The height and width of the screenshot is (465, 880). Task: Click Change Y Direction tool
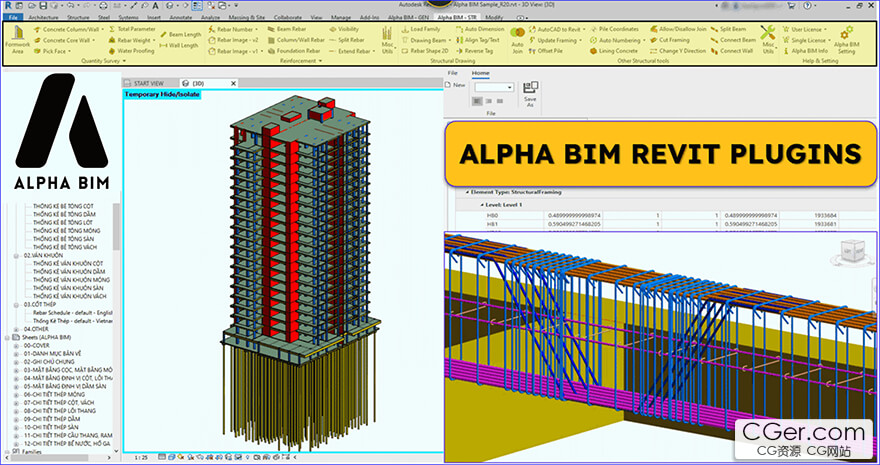click(678, 51)
